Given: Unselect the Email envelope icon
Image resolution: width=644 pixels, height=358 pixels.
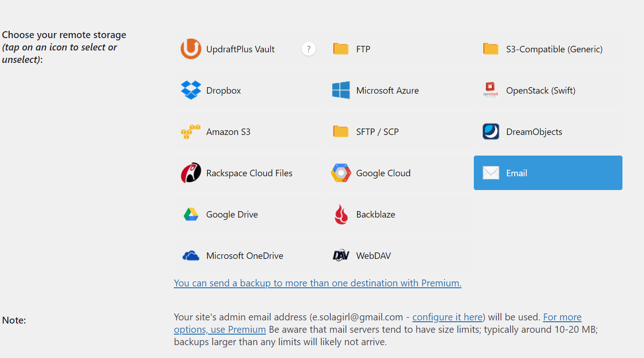Looking at the screenshot, I should [x=491, y=173].
